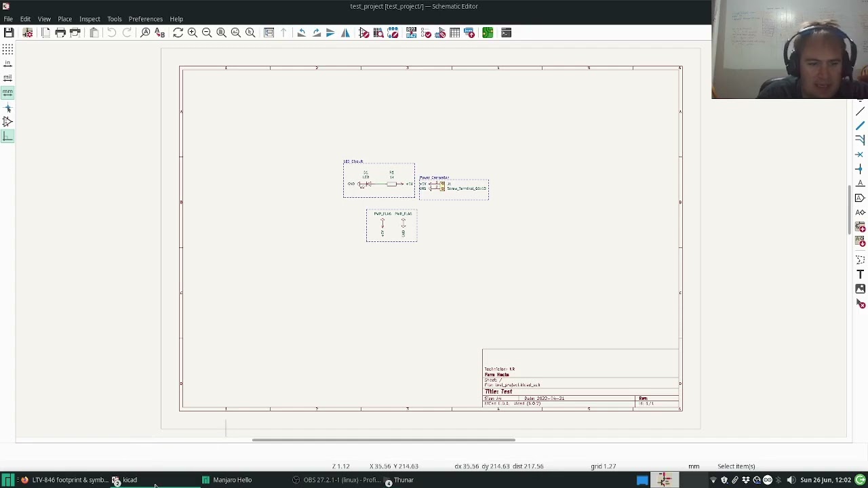Open Page Settings icon

pyautogui.click(x=45, y=33)
